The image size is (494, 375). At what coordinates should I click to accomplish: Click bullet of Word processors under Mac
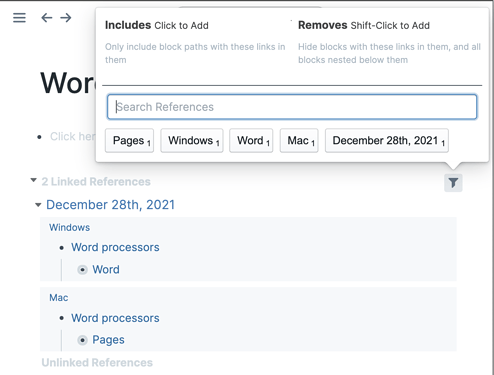pos(62,318)
